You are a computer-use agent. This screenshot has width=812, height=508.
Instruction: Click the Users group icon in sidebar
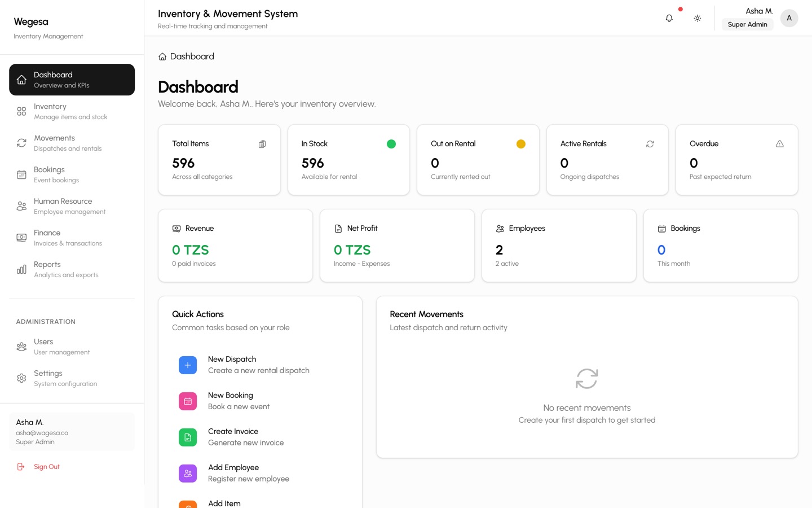tap(21, 347)
